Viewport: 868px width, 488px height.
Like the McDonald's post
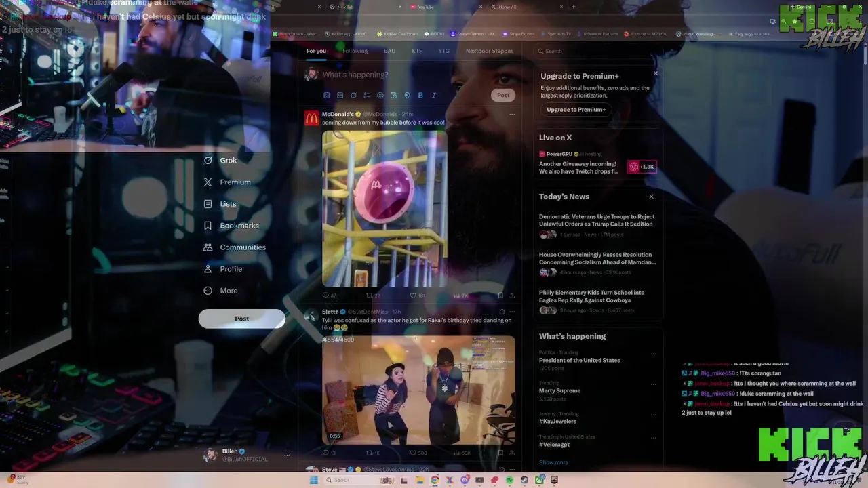(x=418, y=296)
